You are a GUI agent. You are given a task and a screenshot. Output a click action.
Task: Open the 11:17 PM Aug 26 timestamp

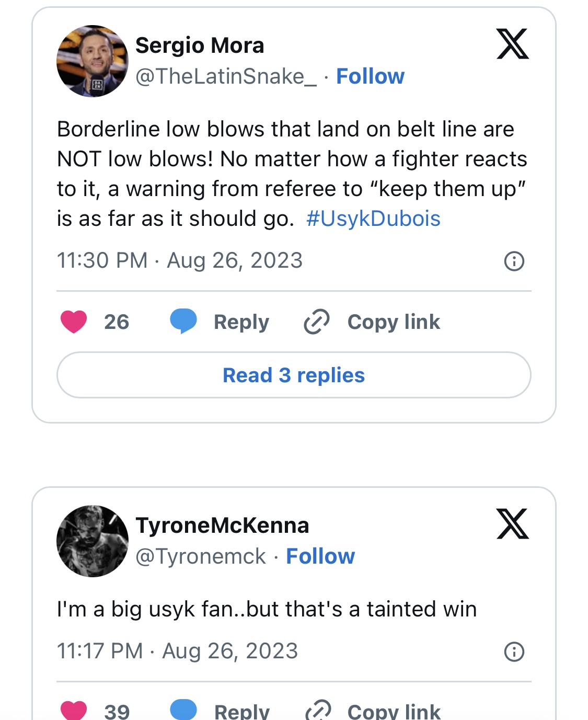point(177,651)
